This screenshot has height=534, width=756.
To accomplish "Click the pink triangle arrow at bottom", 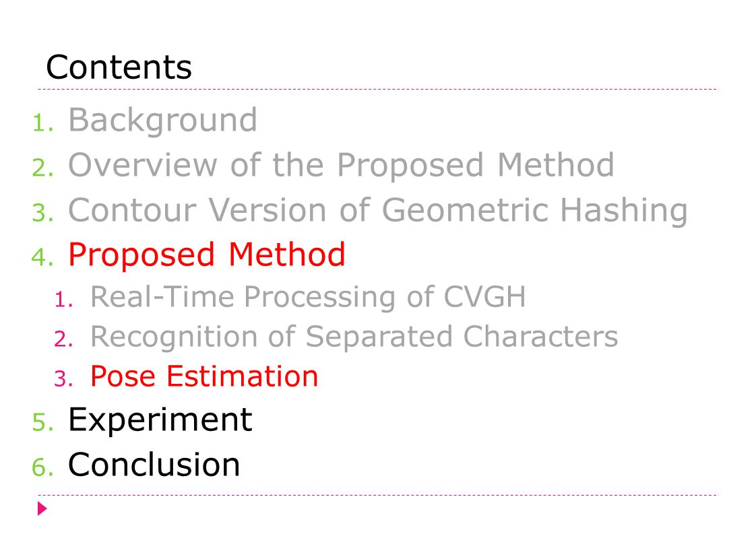I will point(42,508).
